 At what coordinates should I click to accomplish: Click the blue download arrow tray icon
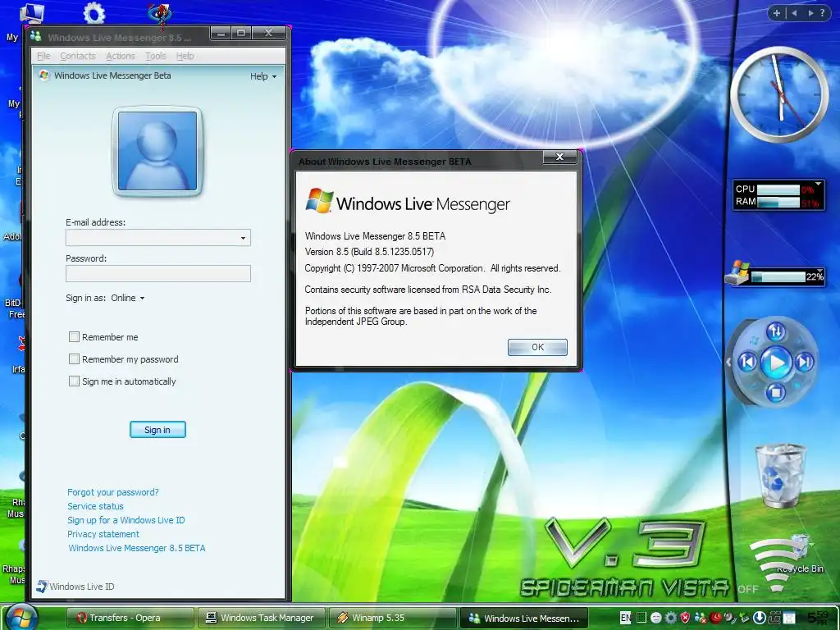click(759, 618)
